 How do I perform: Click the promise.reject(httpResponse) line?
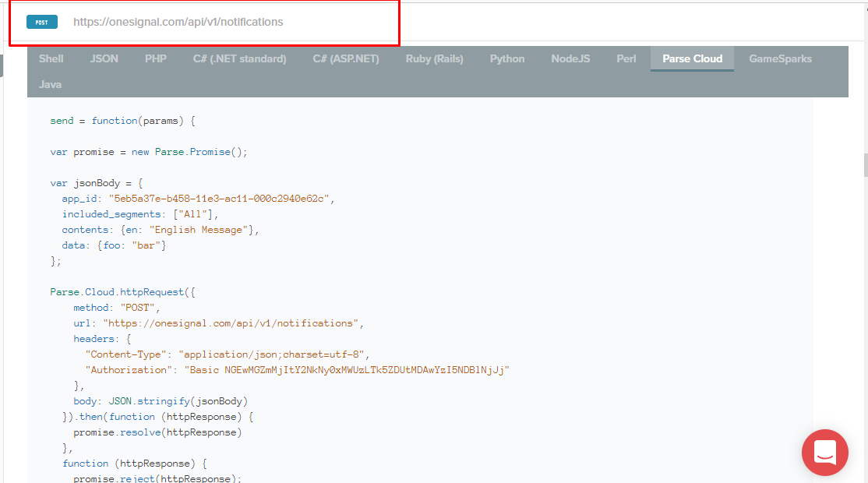pos(157,478)
